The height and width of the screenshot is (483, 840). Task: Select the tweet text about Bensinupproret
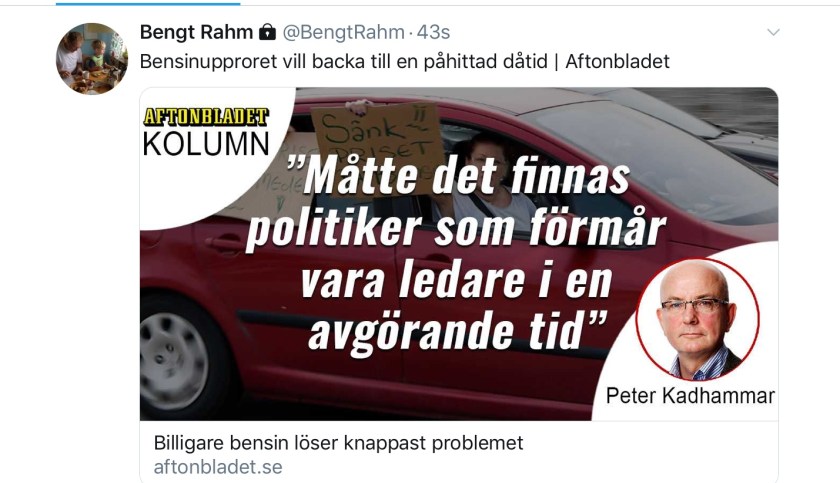click(x=404, y=61)
